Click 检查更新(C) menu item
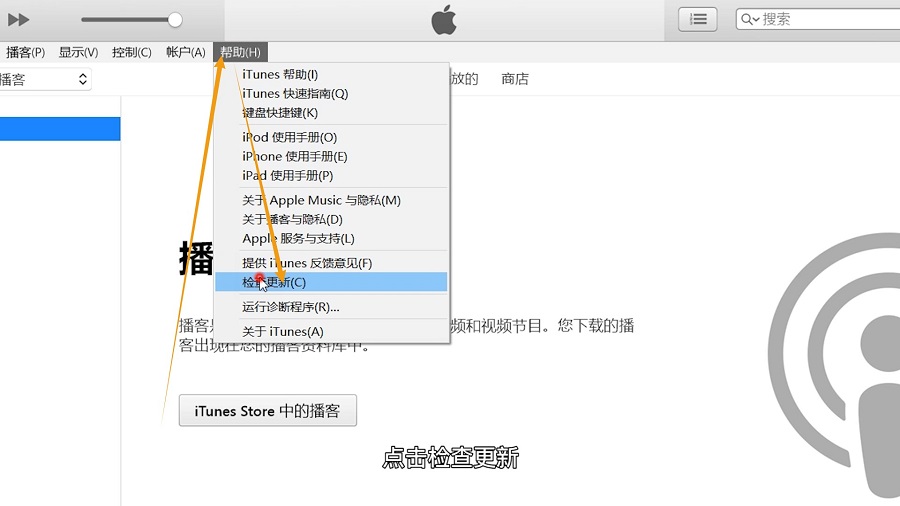900x506 pixels. click(331, 282)
